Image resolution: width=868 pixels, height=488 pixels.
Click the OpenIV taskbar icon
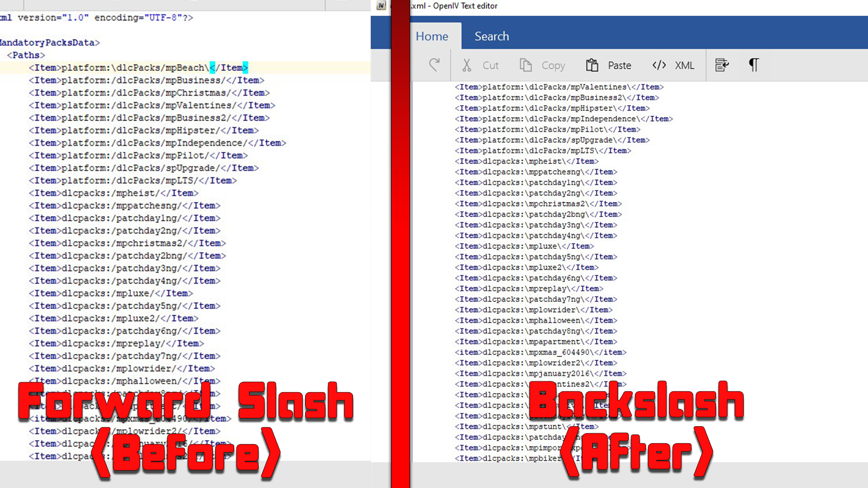click(x=380, y=5)
